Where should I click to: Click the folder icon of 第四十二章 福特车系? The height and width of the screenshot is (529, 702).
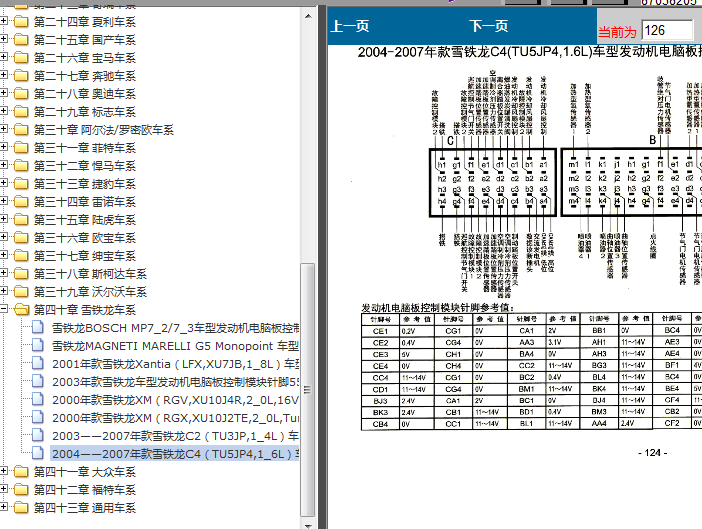[x=21, y=489]
